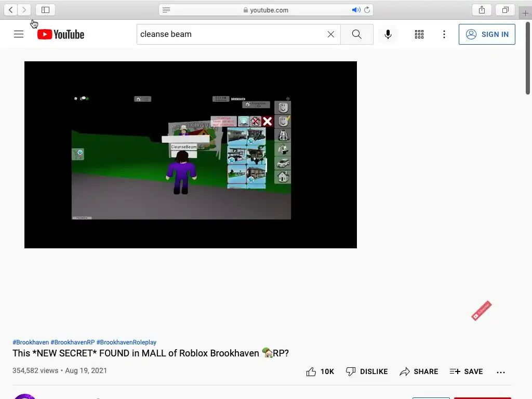The width and height of the screenshot is (532, 399).
Task: Click the video player to pause playback
Action: point(191,155)
